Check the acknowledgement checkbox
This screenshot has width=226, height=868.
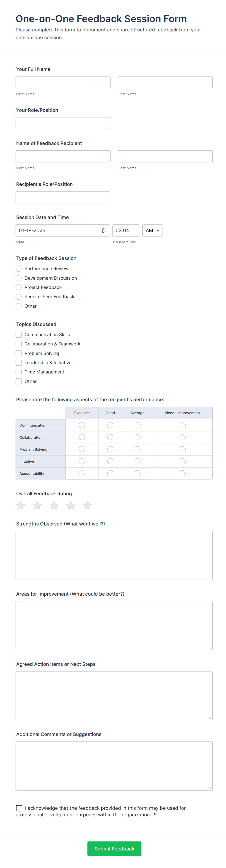(19, 808)
